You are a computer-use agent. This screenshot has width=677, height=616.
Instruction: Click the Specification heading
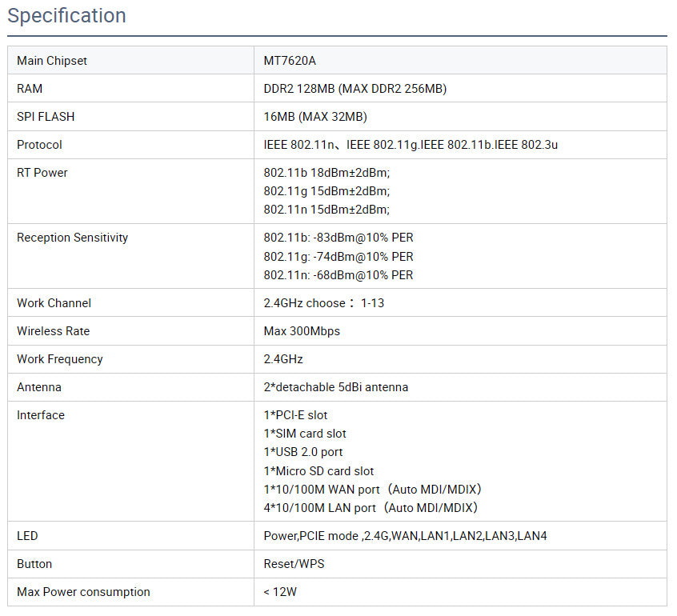[x=67, y=15]
